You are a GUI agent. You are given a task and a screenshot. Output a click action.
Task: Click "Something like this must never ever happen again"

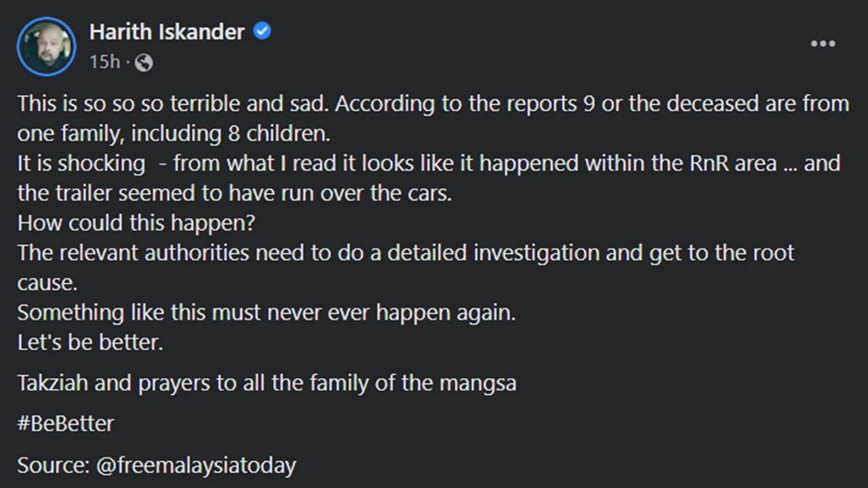[x=267, y=312]
